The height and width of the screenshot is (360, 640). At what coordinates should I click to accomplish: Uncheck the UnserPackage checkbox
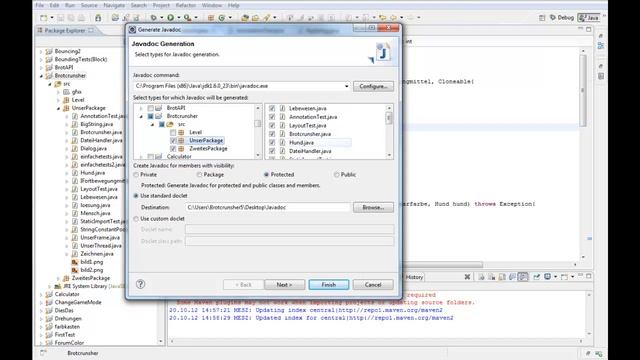[173, 140]
